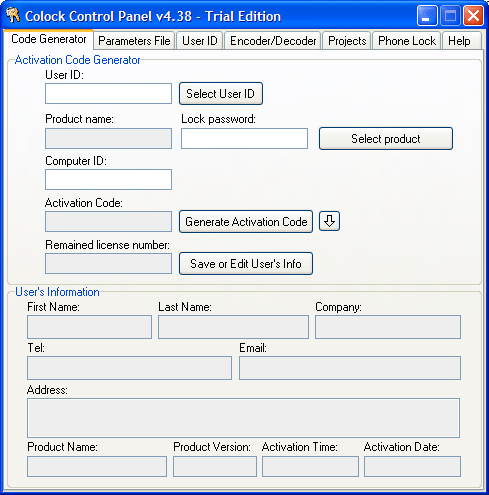Focus the User ID text field
Image resolution: width=489 pixels, height=495 pixels.
109,94
